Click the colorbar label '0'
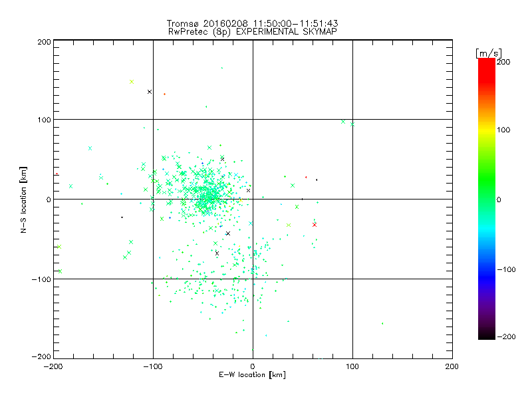The height and width of the screenshot is (399, 532). click(x=499, y=199)
